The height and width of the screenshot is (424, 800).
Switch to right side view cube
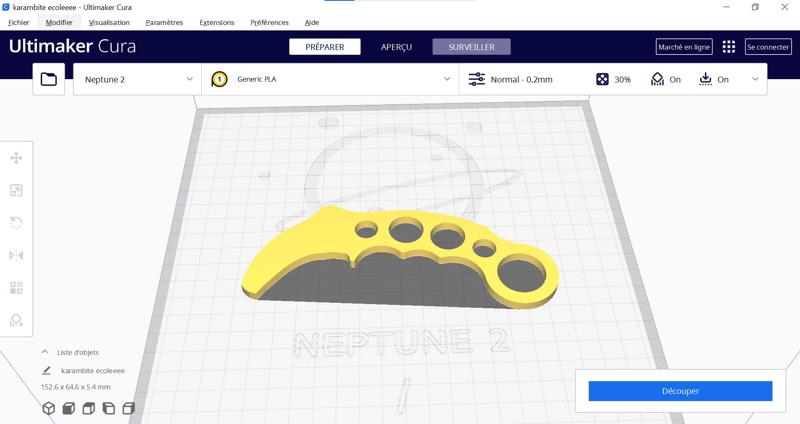(129, 408)
